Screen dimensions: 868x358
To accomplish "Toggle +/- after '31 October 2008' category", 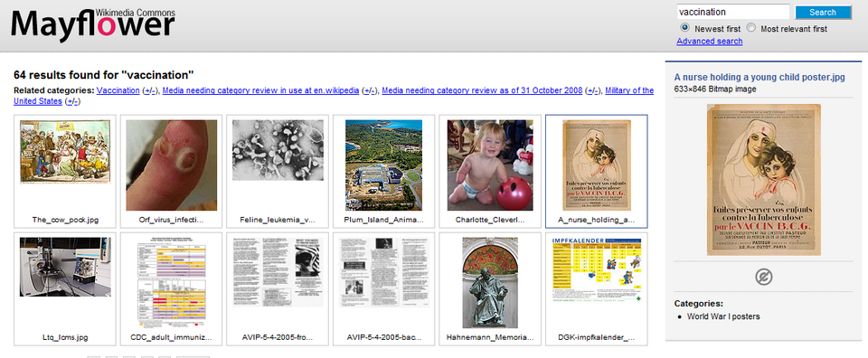I will (x=592, y=90).
